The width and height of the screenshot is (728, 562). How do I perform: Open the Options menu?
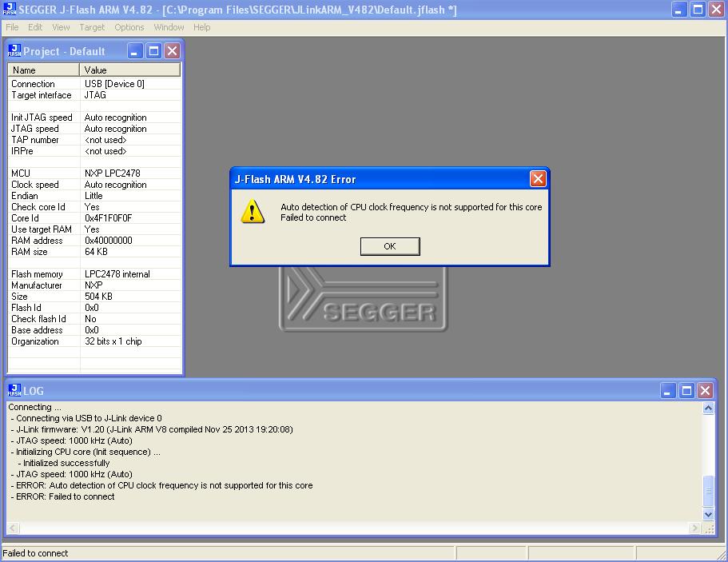tap(129, 27)
